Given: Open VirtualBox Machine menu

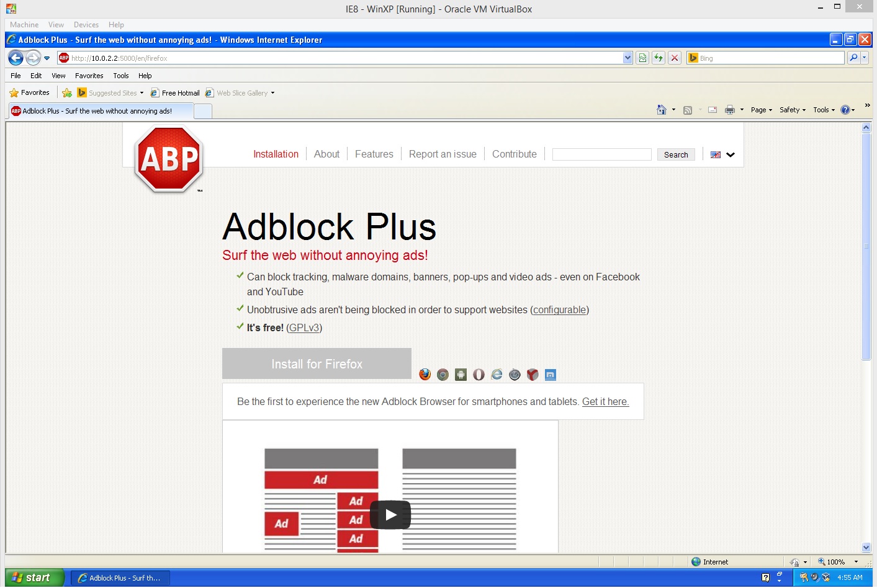Looking at the screenshot, I should [x=24, y=25].
